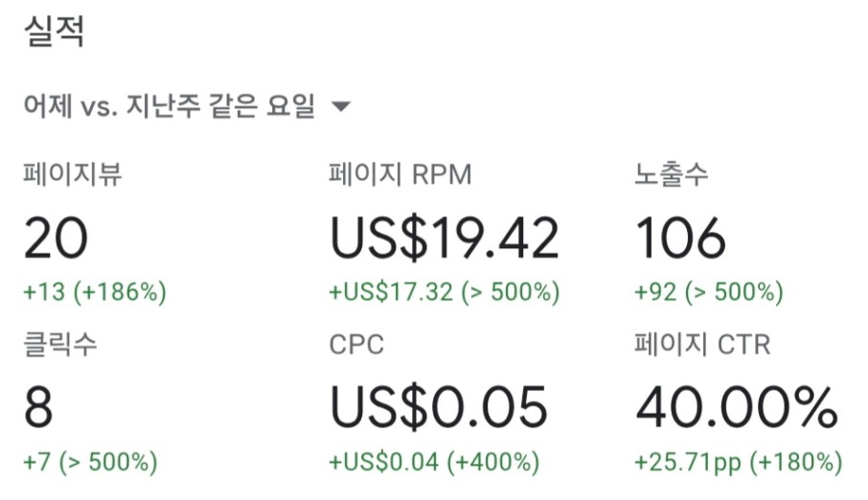Click the 페이지 RPM label
Image resolution: width=868 pixels, height=500 pixels.
coord(400,174)
